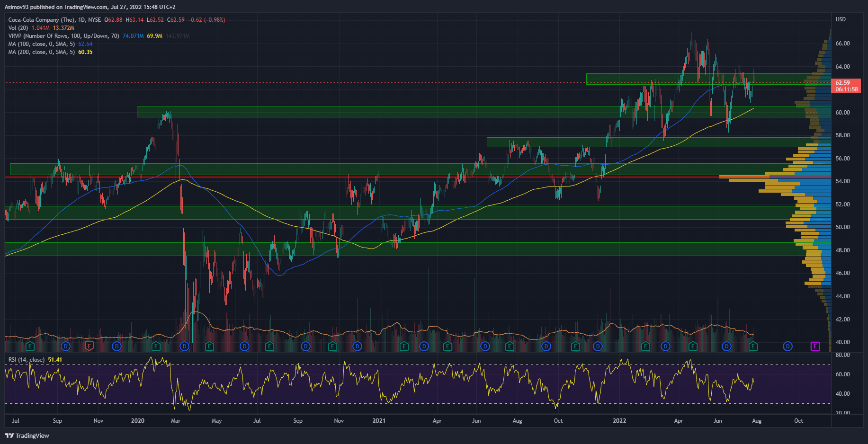
Task: Select the MA 200 indicator legend
Action: coord(41,52)
